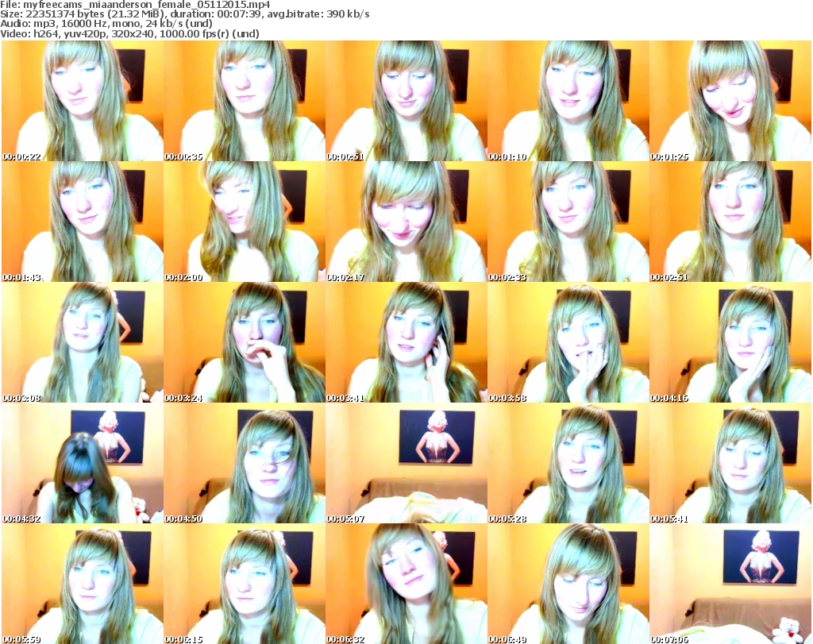The image size is (813, 644).
Task: Select the frame timestamped 00:00:22
Action: 83,101
